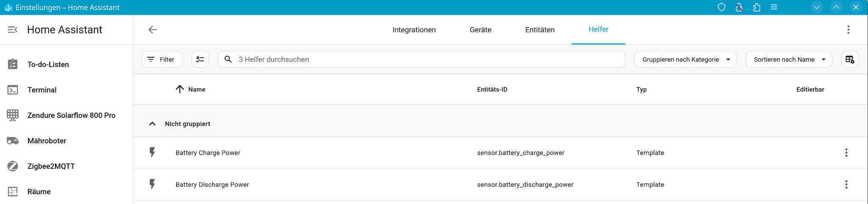
Task: Click the Filter button
Action: coord(162,59)
